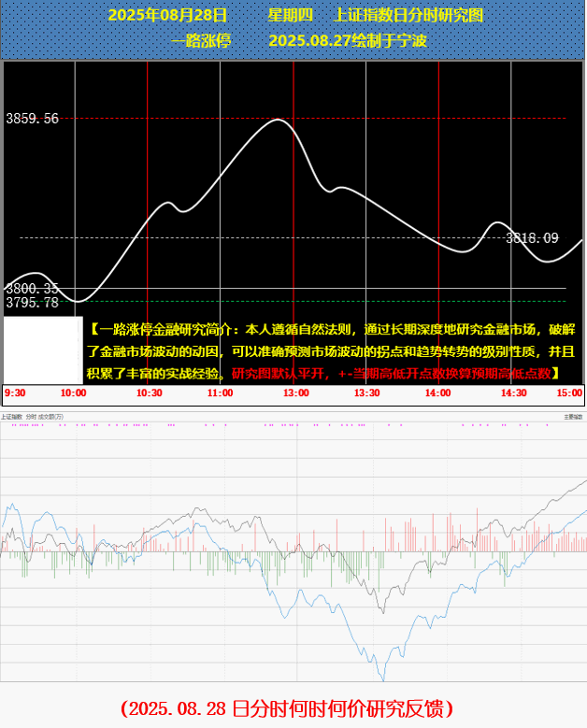Click the 一路涨停 author name in the header
587x728 pixels.
(x=201, y=41)
